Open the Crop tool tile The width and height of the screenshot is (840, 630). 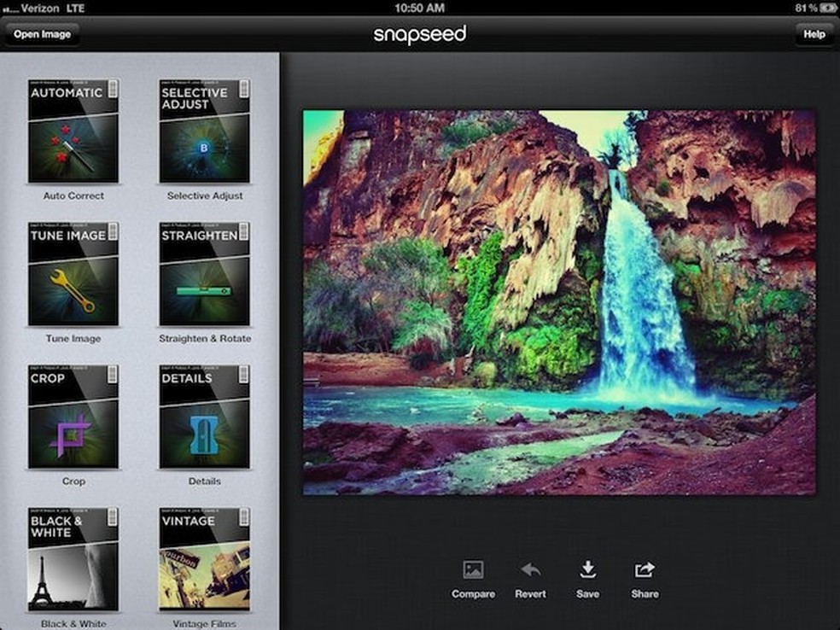point(73,417)
